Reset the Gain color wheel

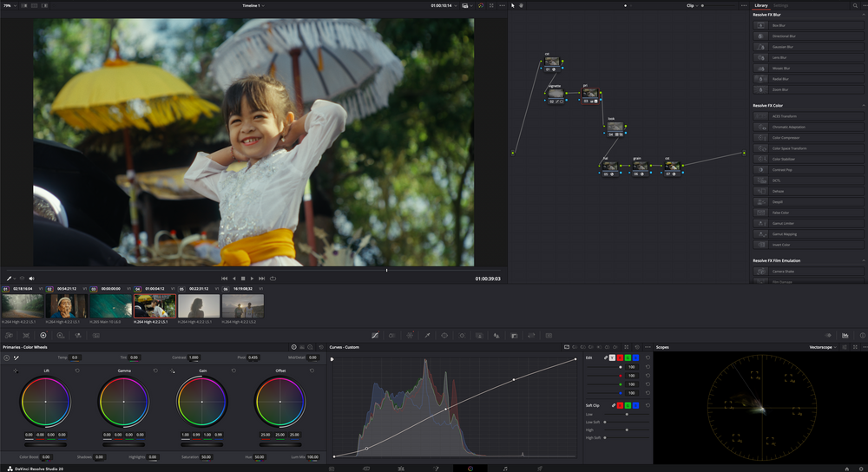tap(233, 370)
